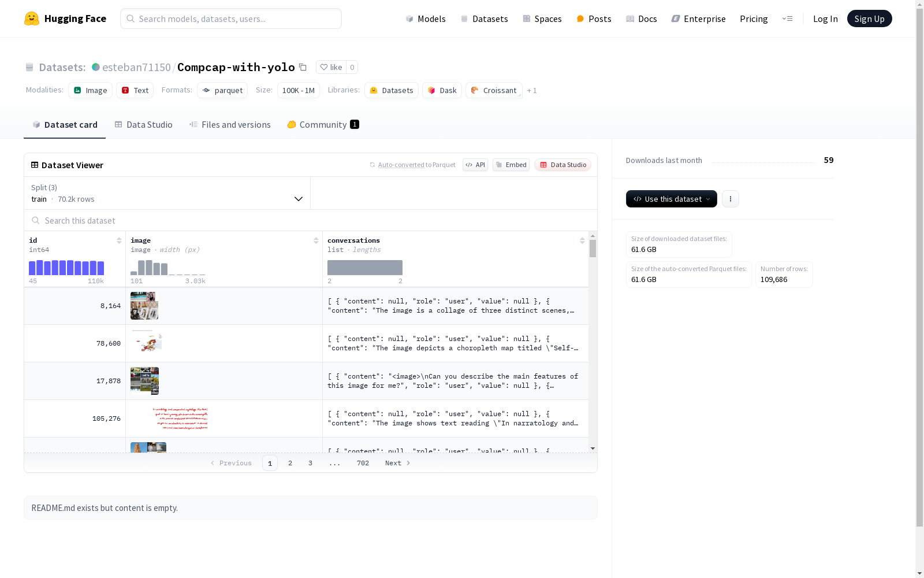Click the table scrollbar down arrow
The width and height of the screenshot is (924, 578).
[593, 449]
